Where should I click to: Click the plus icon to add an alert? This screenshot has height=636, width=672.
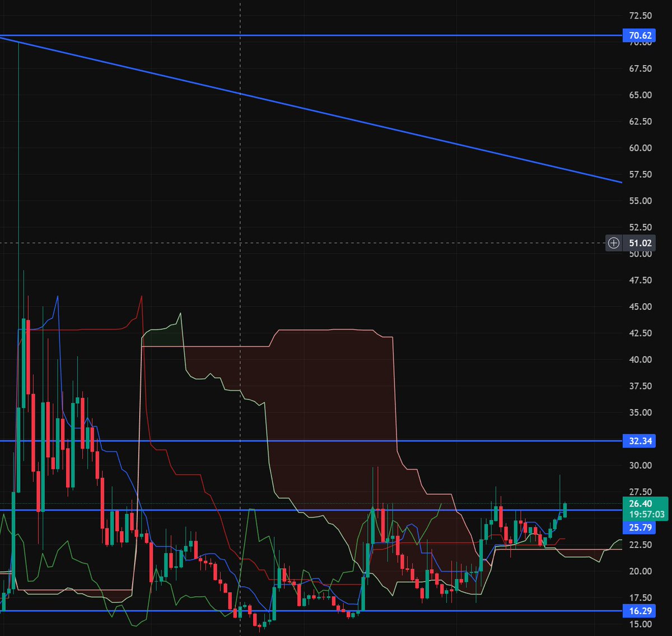click(614, 243)
